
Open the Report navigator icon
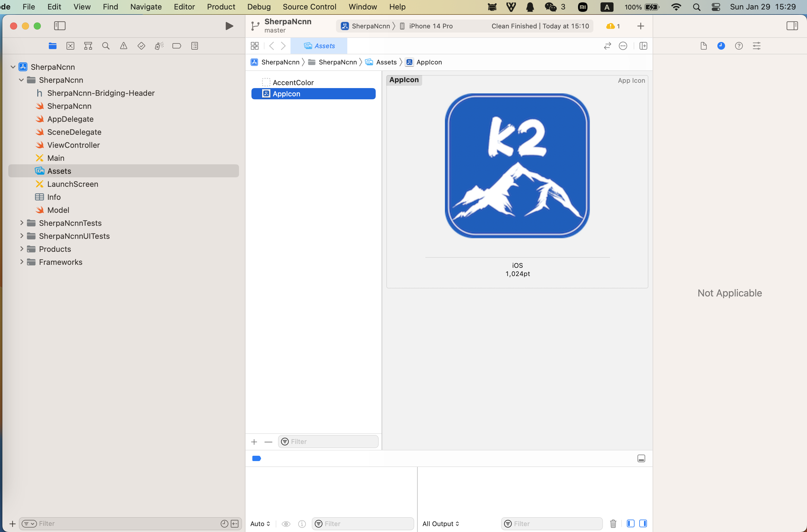click(x=195, y=46)
